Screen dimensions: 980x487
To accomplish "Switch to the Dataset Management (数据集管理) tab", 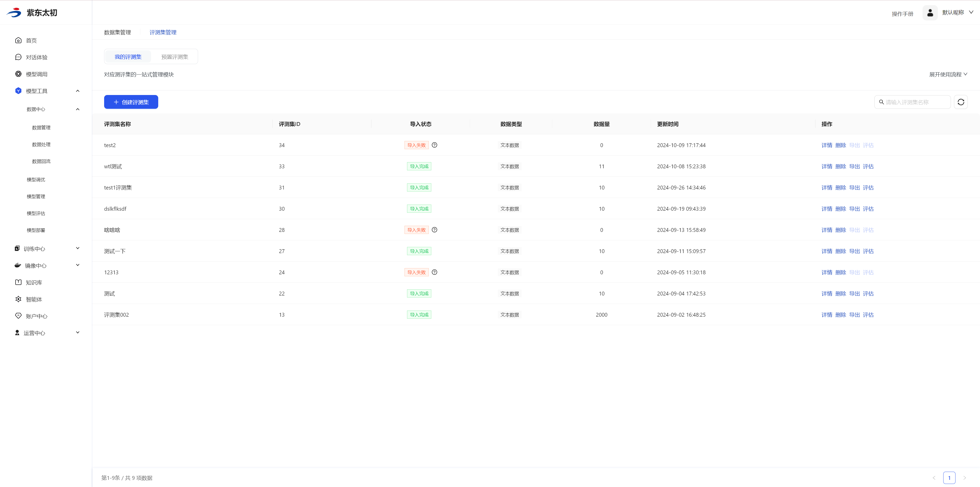I will [x=117, y=32].
